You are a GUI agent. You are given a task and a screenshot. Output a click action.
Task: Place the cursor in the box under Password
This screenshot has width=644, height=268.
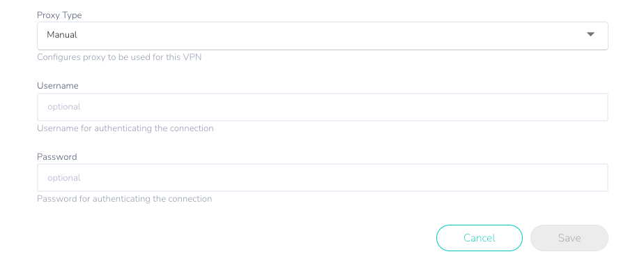point(323,177)
